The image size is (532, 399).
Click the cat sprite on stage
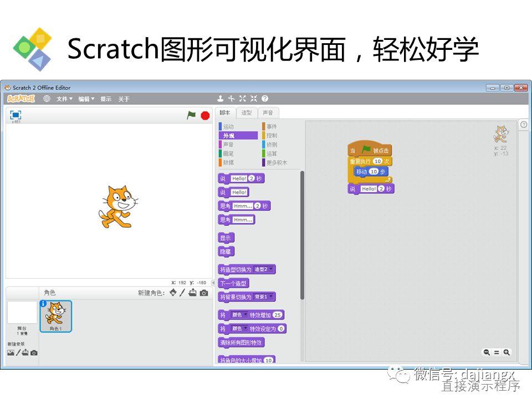point(118,206)
